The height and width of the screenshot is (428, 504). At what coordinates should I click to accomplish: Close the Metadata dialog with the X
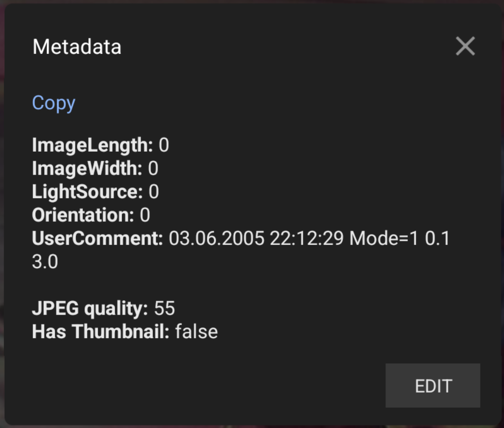click(x=465, y=46)
